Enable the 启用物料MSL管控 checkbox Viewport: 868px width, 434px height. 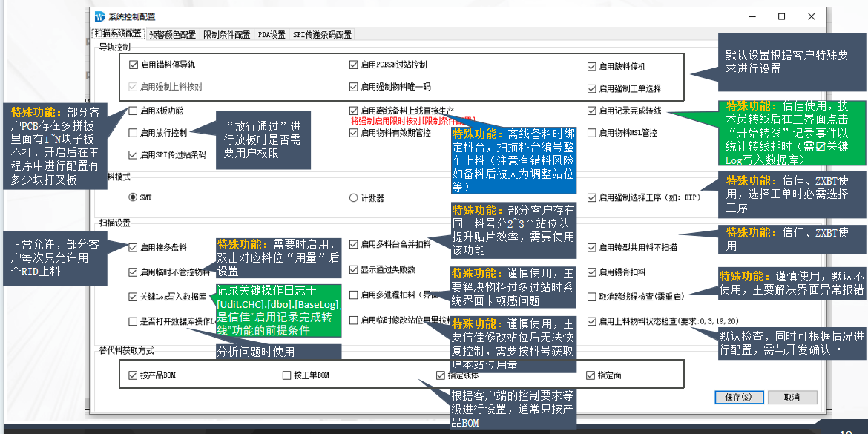click(x=592, y=133)
